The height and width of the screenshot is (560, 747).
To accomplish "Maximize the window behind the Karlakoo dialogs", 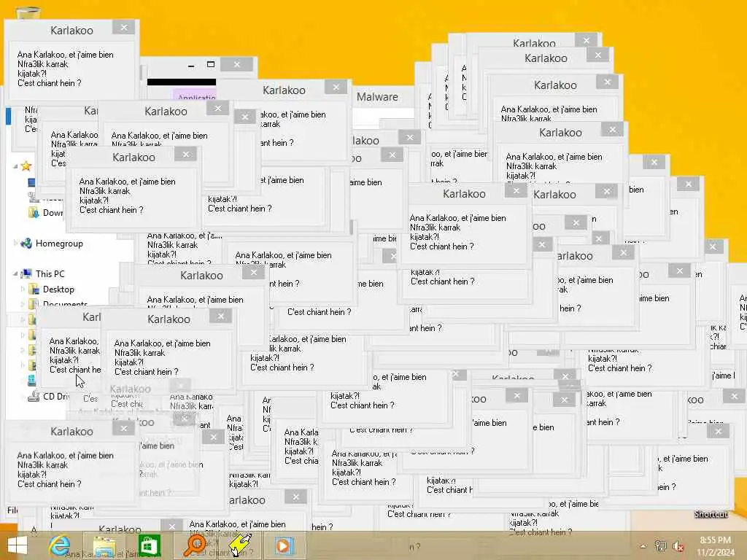I will pyautogui.click(x=211, y=64).
